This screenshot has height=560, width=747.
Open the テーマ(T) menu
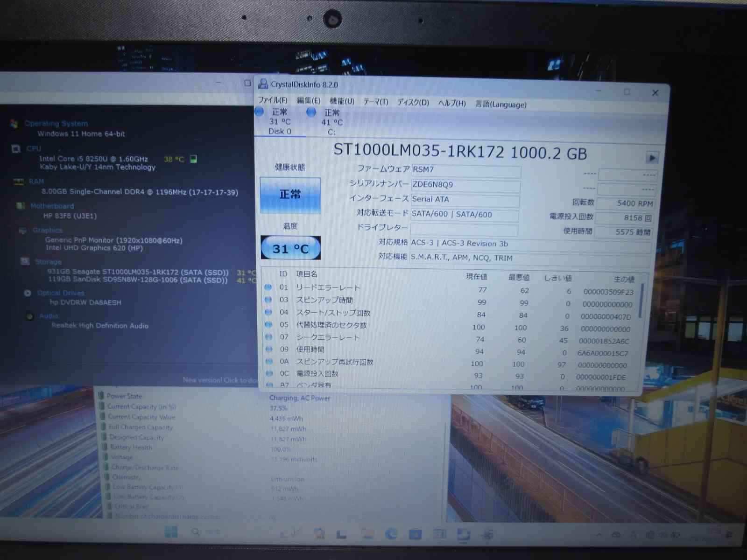[x=376, y=102]
